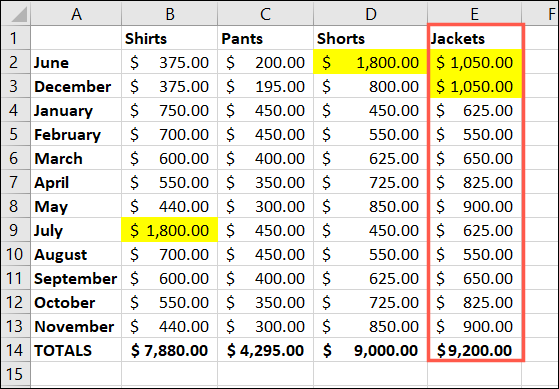
Task: Select column D header
Action: click(370, 14)
